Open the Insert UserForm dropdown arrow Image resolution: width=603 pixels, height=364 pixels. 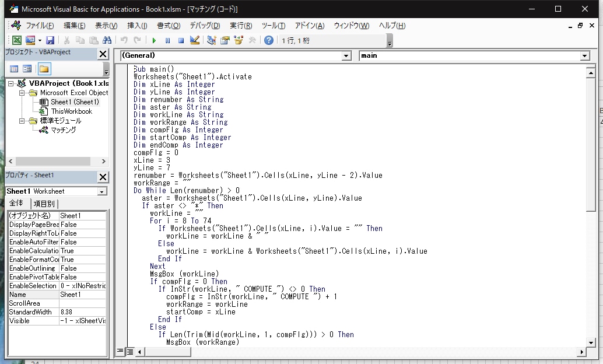tap(40, 40)
